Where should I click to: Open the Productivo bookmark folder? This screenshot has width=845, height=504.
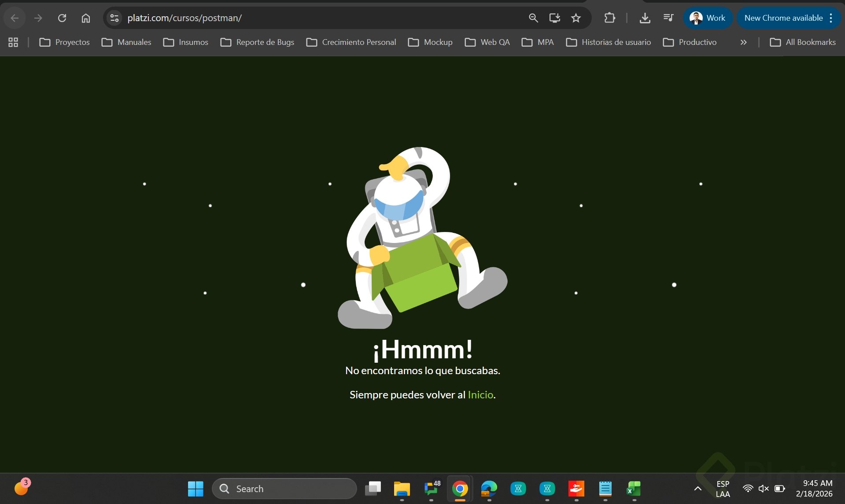(690, 42)
